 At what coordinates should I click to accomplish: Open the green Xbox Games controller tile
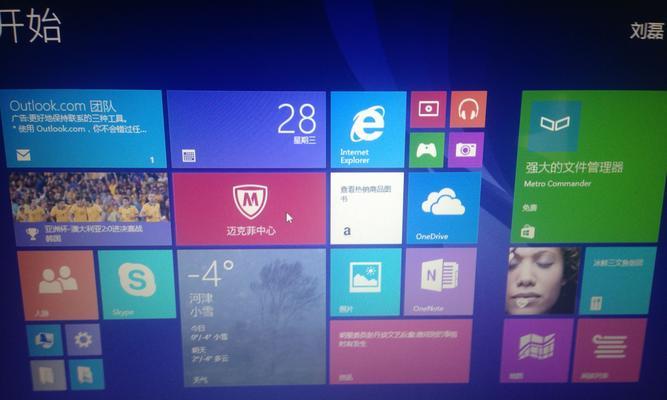(x=427, y=150)
